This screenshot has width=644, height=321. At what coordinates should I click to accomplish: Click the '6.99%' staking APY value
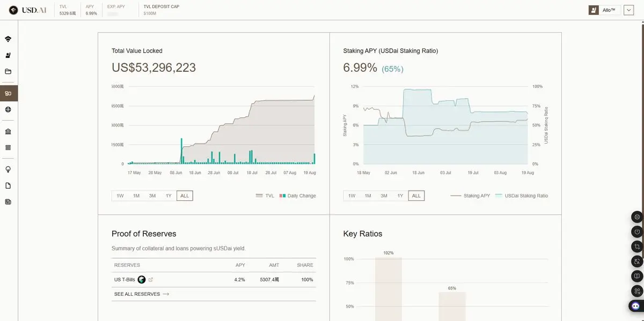(x=360, y=68)
